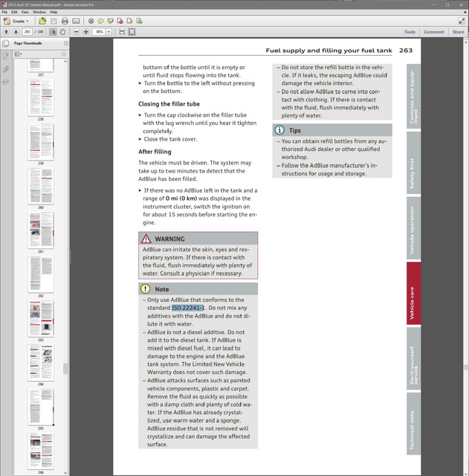469x476 pixels.
Task: Collapse the Page Thumbnails panel
Action: pos(66,43)
